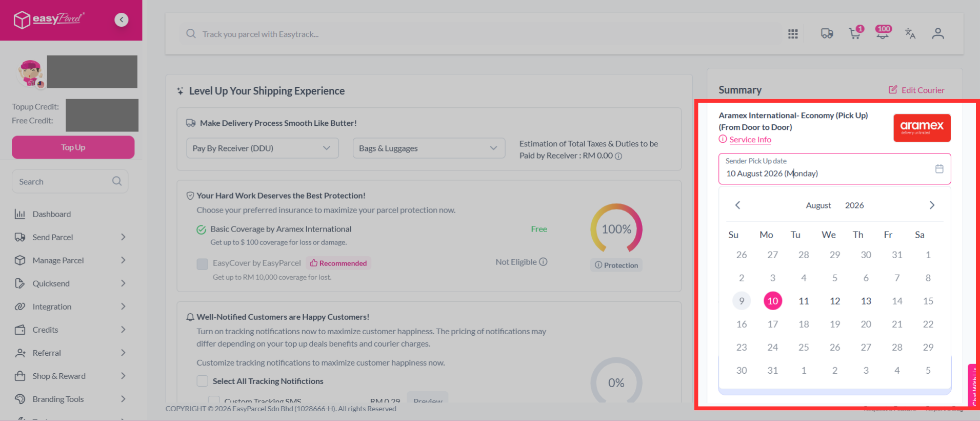Pick the highlighted date 10 in calendar
The image size is (980, 421).
[772, 301]
